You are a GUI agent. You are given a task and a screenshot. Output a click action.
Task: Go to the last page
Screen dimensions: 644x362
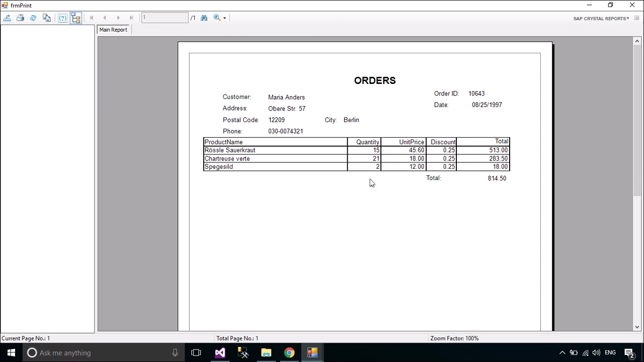131,18
